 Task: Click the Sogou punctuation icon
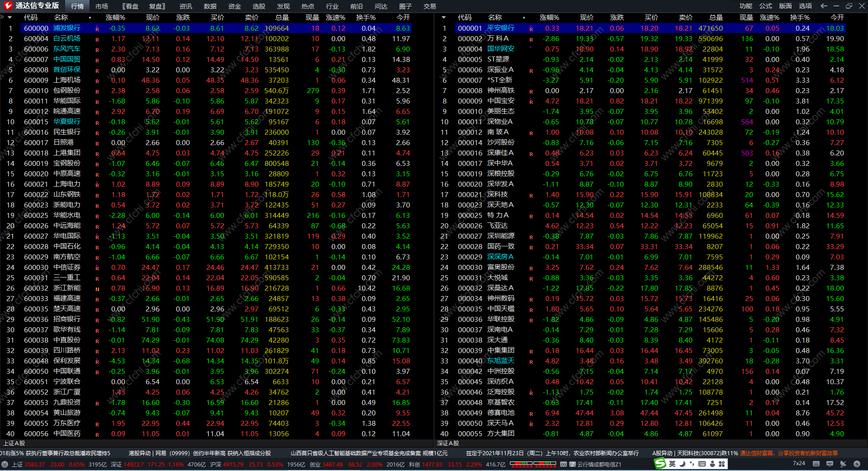(x=692, y=464)
